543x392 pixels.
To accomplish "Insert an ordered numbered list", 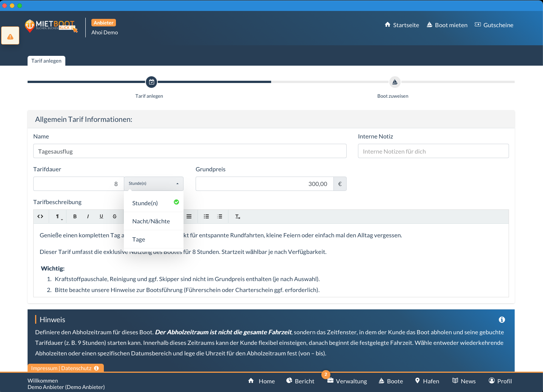I will coord(220,217).
